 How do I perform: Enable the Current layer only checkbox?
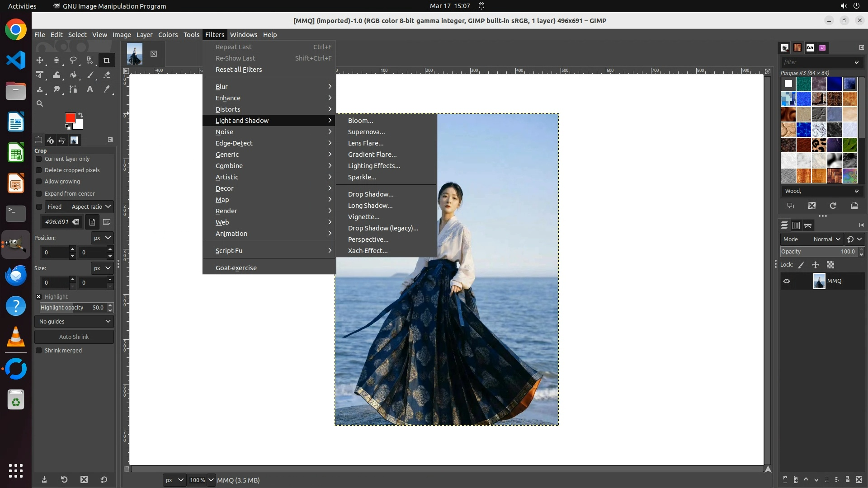[x=39, y=159]
